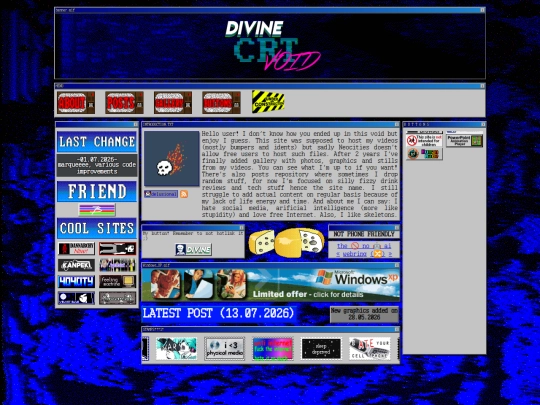Click the spinning cheese image
The image size is (540, 405).
(286, 242)
